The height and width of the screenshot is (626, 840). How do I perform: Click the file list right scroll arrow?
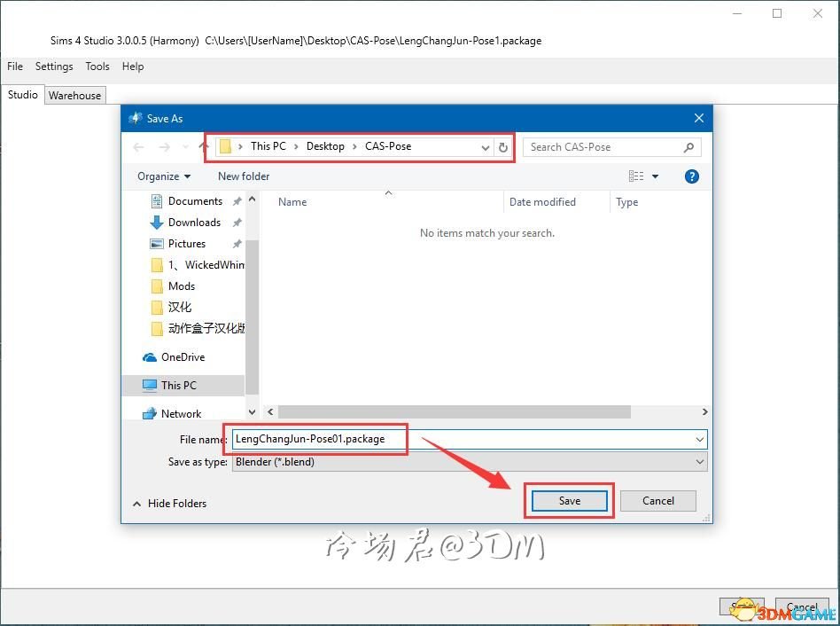tap(704, 411)
